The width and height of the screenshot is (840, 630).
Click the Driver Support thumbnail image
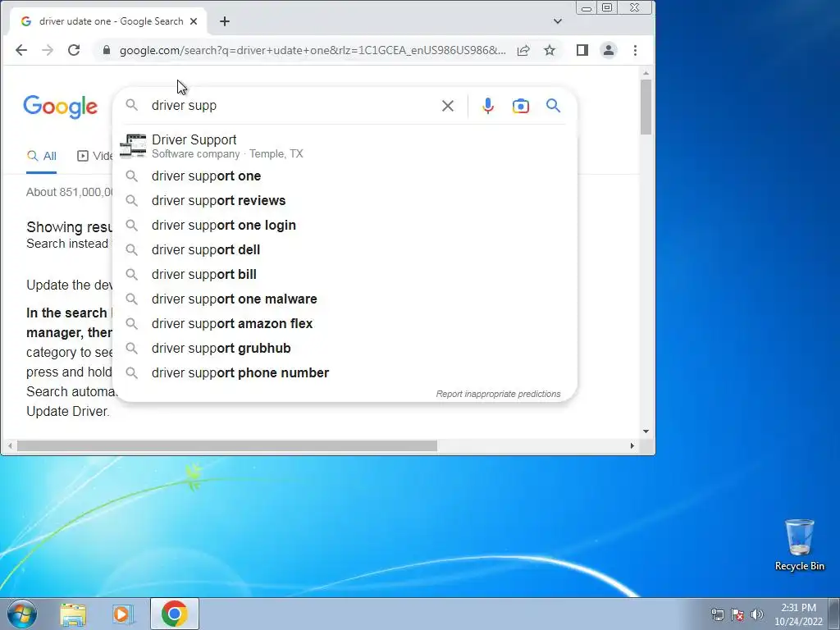(133, 146)
